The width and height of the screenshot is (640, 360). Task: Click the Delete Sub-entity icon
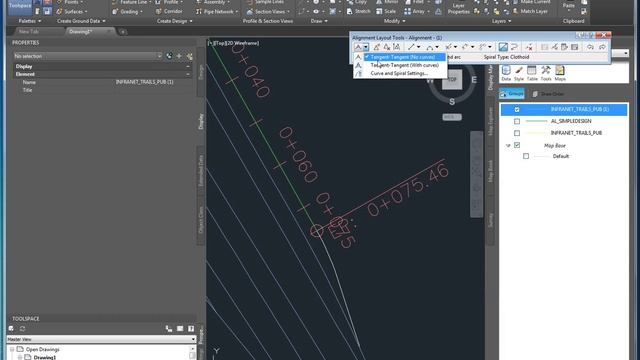(x=529, y=47)
